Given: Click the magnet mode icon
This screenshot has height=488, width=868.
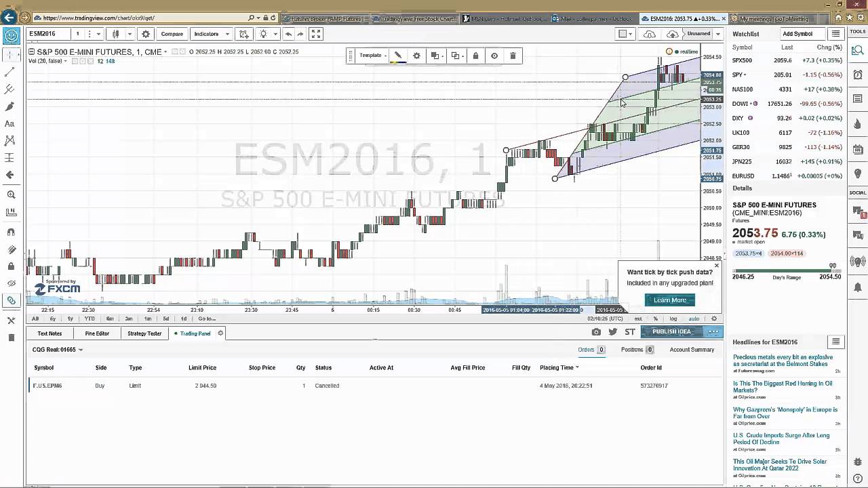Looking at the screenshot, I should (10, 232).
